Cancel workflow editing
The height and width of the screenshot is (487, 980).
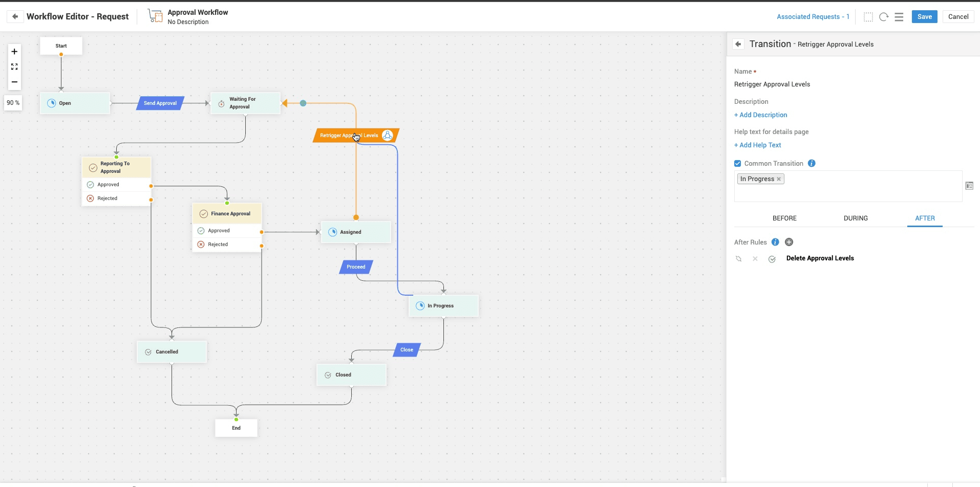click(958, 17)
